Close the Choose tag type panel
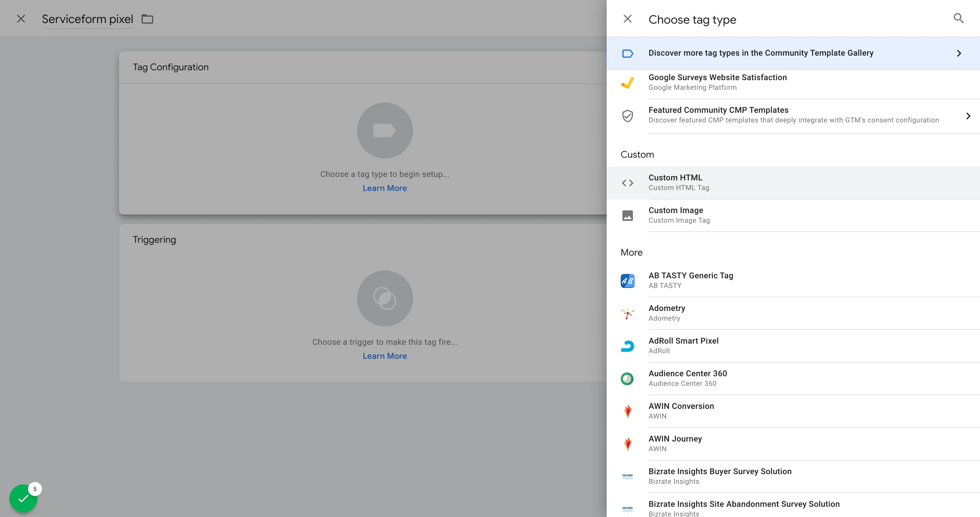Screen dimensions: 980x517 (x=627, y=19)
